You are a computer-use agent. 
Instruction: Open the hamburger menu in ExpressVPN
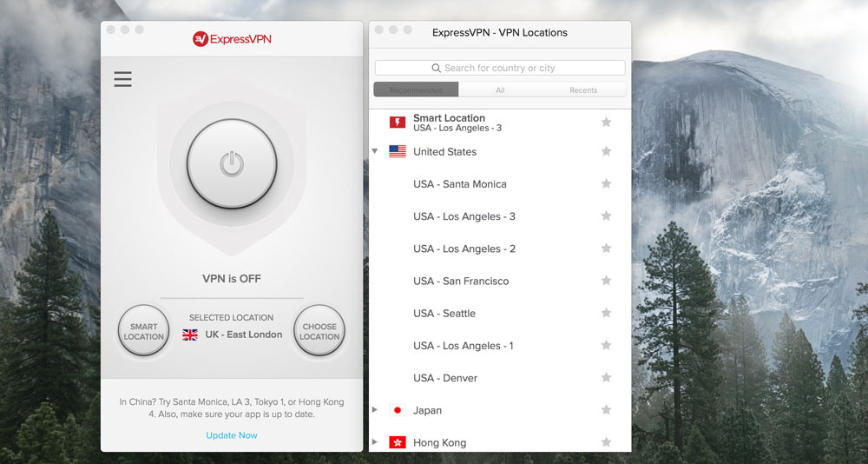[x=123, y=79]
